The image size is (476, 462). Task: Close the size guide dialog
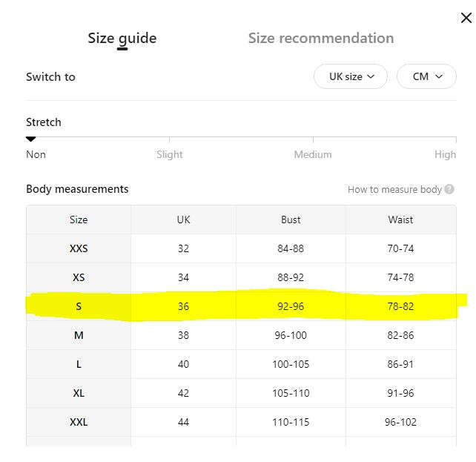click(466, 18)
